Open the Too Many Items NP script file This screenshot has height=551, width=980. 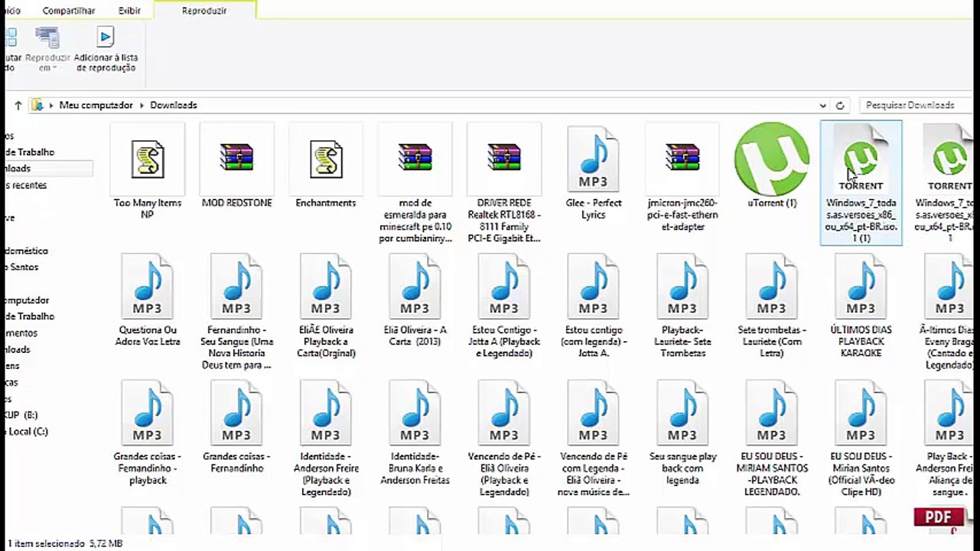point(147,160)
